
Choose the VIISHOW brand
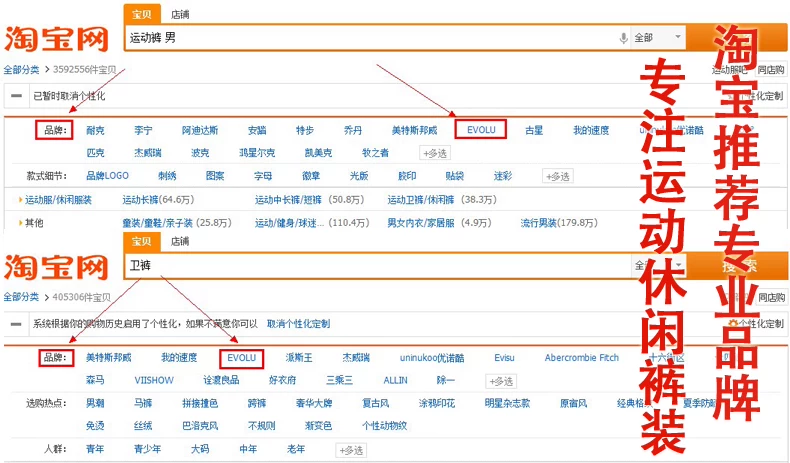(154, 380)
